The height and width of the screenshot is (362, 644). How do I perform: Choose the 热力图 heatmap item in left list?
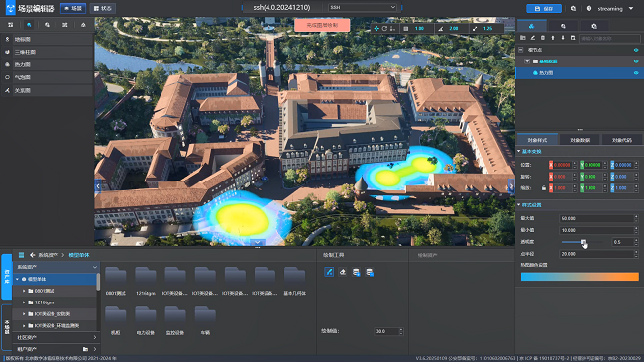coord(47,64)
